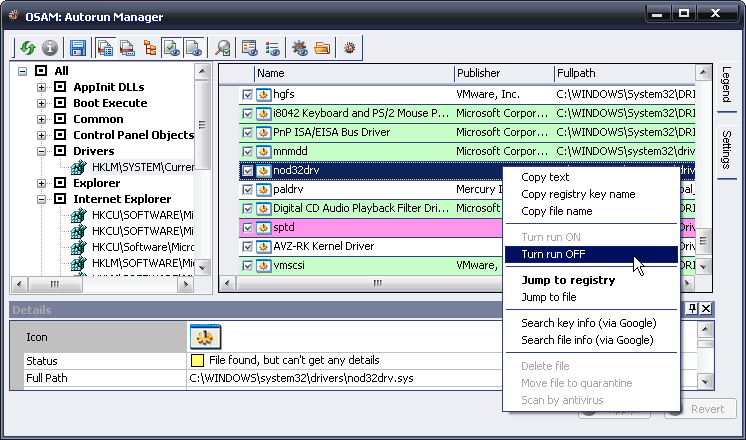
Task: Close the Details panel
Action: (707, 309)
